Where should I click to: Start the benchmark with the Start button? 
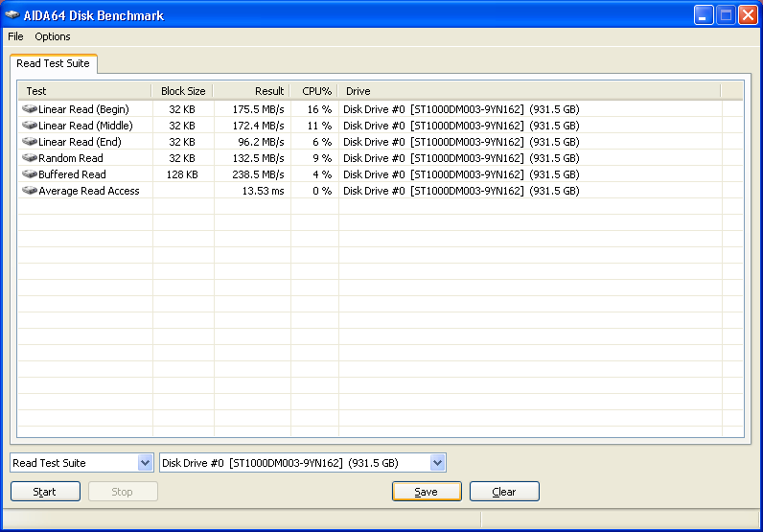pyautogui.click(x=45, y=492)
